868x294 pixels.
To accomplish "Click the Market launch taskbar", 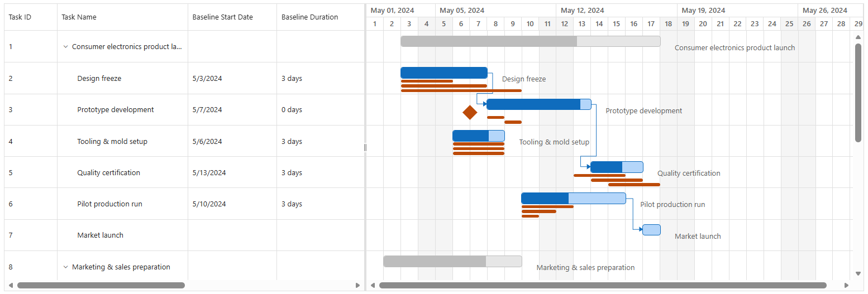I will pyautogui.click(x=651, y=230).
